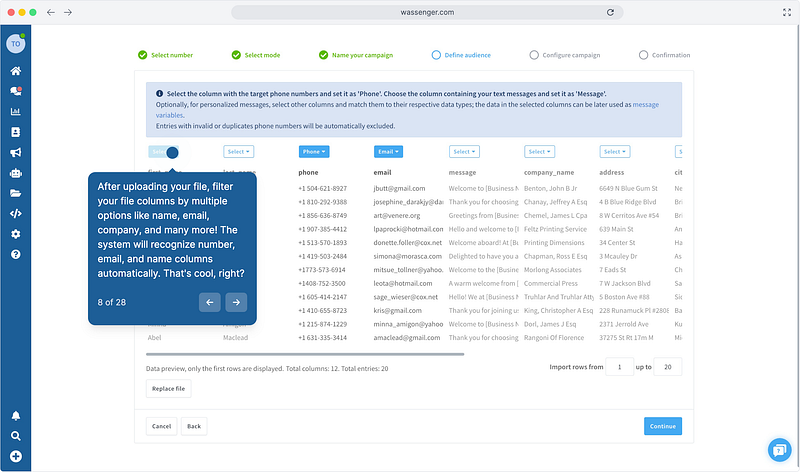Expand the Phone column type dropdown
Viewport: 800px width, 472px height.
click(314, 152)
